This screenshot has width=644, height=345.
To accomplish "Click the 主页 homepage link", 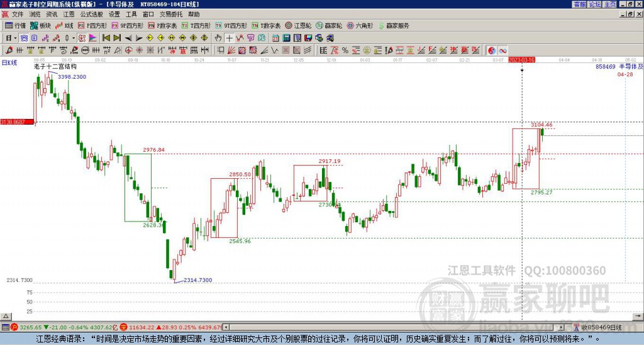I will (610, 4).
